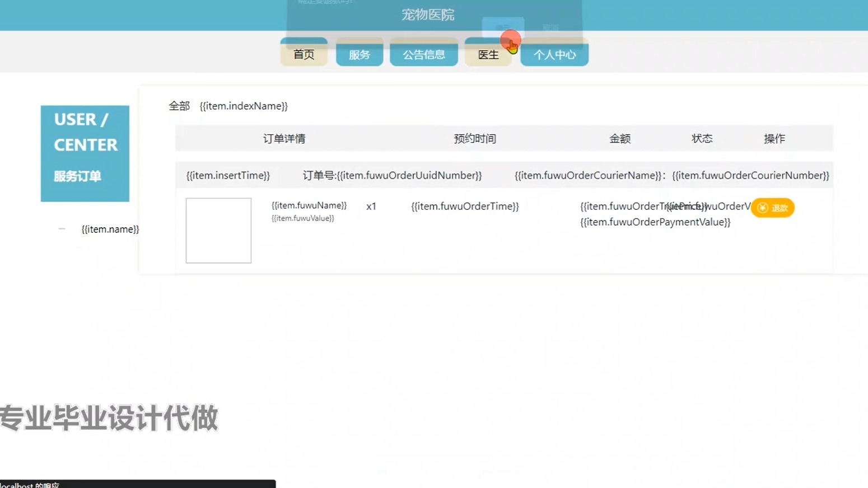Click the {{item.fuwuOrderTime}} text

465,206
